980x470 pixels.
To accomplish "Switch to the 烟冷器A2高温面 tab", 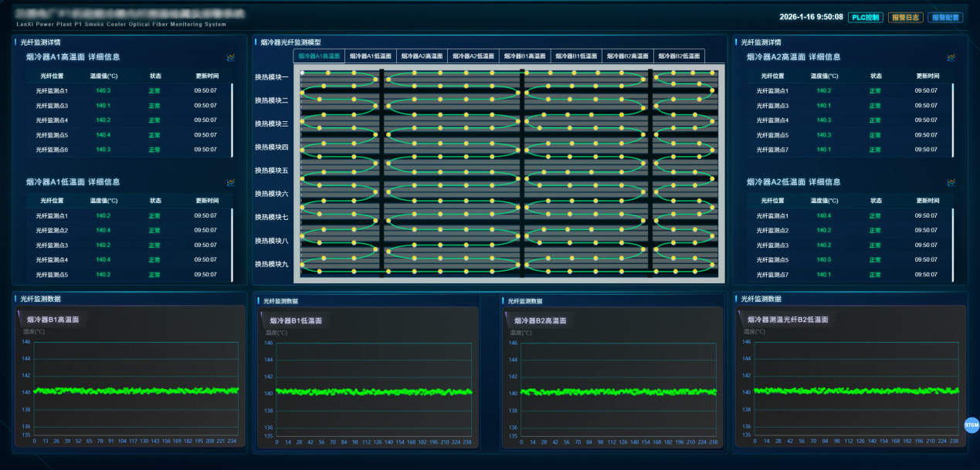I will (x=422, y=56).
